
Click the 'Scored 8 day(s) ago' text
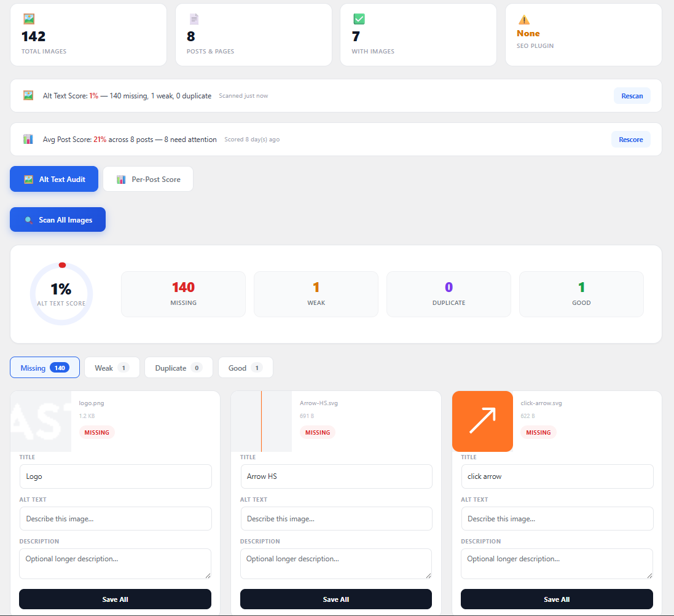(252, 140)
